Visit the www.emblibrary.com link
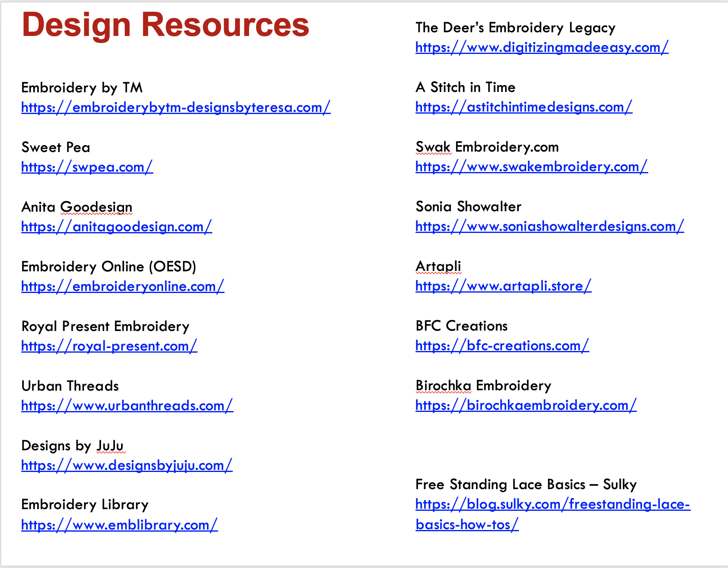The height and width of the screenshot is (568, 728). [119, 525]
